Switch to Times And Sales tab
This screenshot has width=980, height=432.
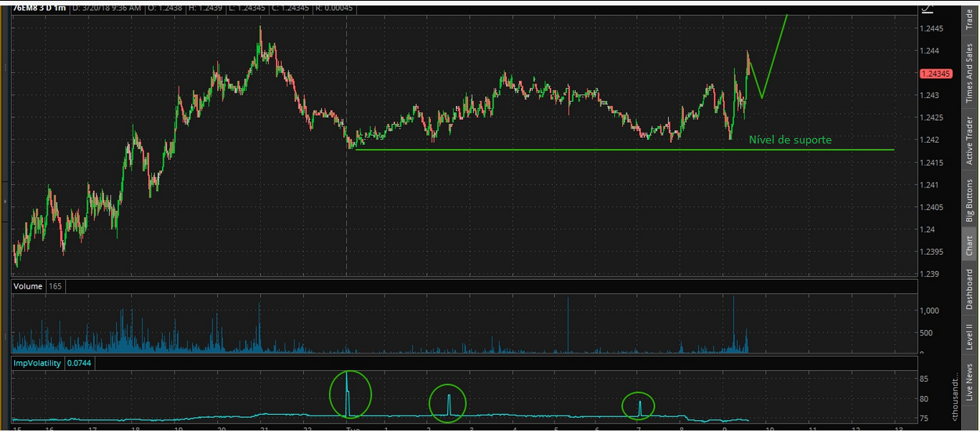pyautogui.click(x=969, y=71)
